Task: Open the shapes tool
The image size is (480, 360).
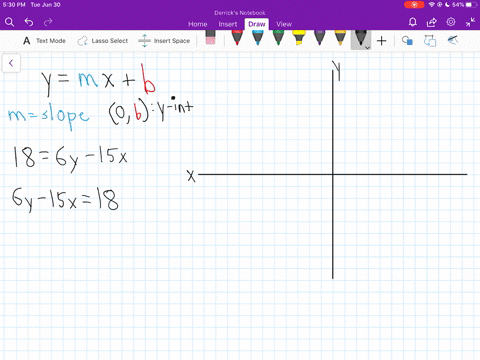Action: click(407, 41)
